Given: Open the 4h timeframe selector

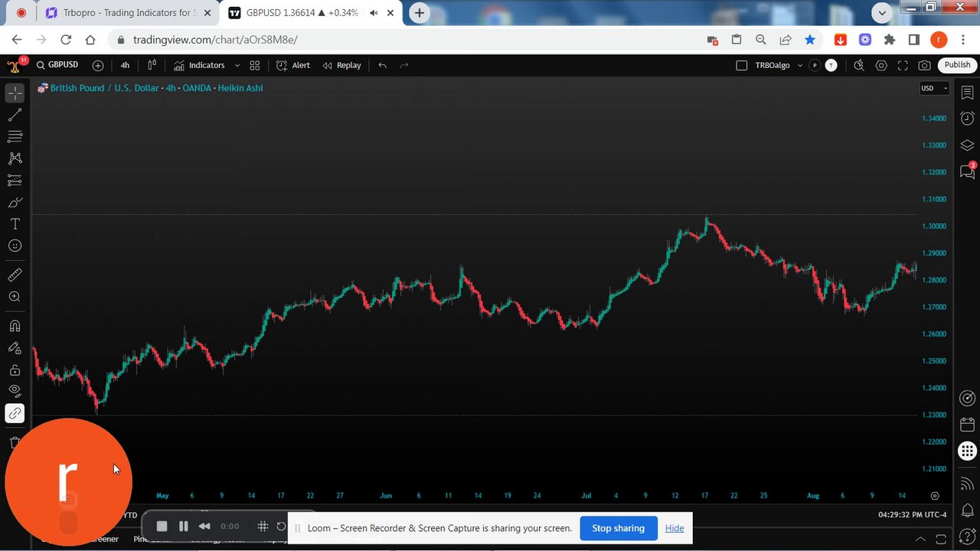Looking at the screenshot, I should (125, 66).
